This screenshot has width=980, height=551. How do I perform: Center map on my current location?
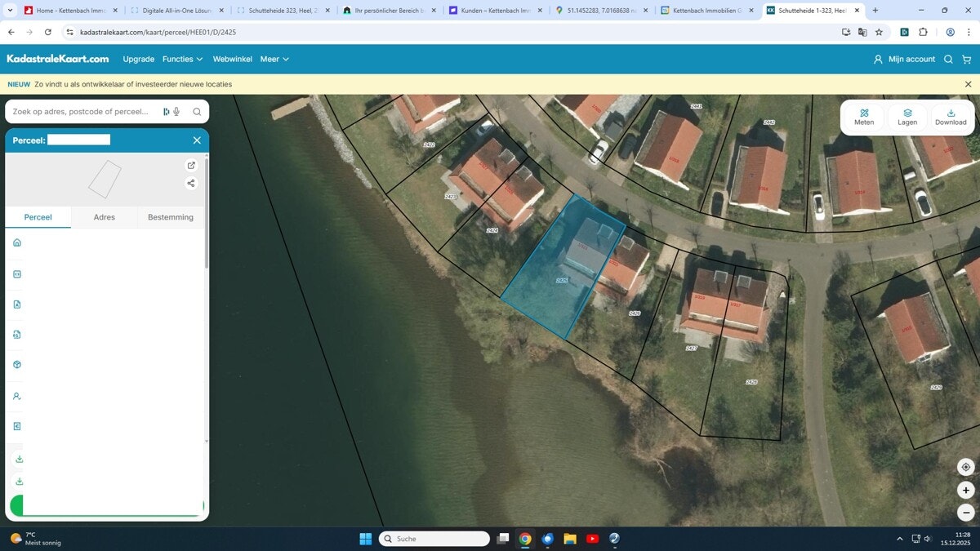966,467
